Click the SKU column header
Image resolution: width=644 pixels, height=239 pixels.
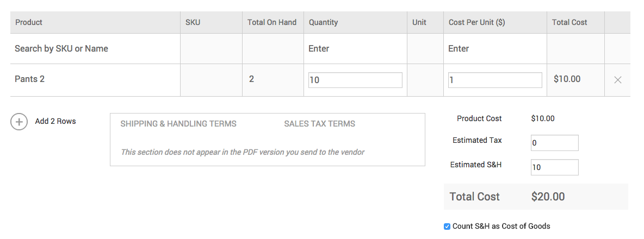[x=193, y=23]
